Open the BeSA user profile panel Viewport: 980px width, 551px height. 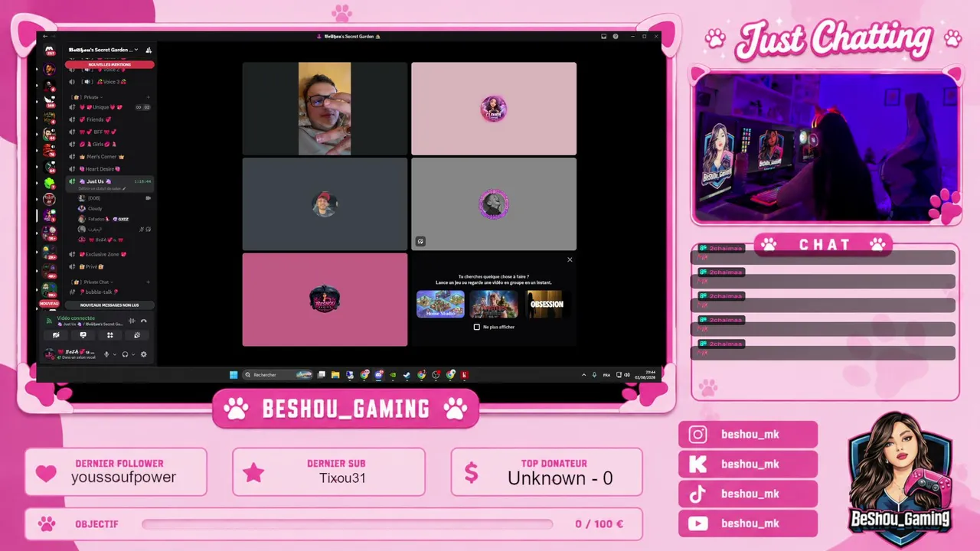(x=71, y=354)
